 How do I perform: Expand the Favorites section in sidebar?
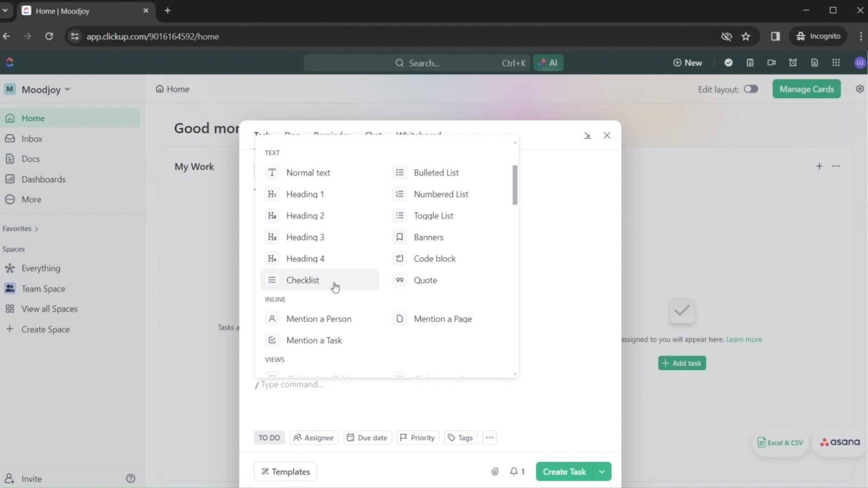(35, 228)
